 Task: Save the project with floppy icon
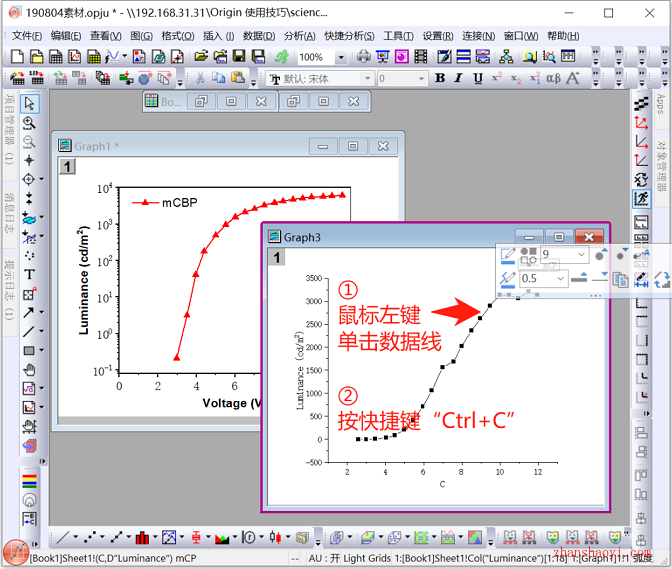pyautogui.click(x=239, y=57)
